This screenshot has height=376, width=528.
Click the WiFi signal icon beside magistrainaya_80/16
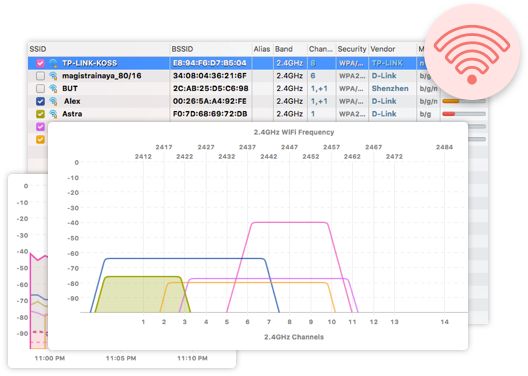point(53,76)
